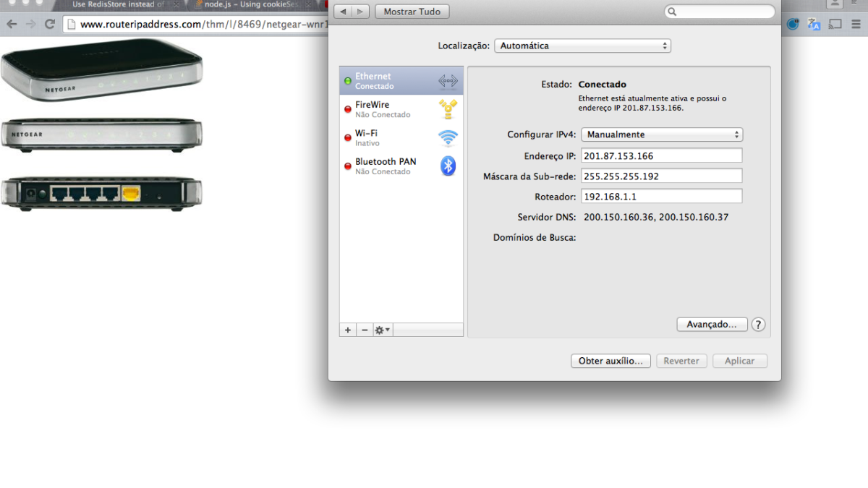
Task: Add a network service with plus button
Action: (348, 330)
